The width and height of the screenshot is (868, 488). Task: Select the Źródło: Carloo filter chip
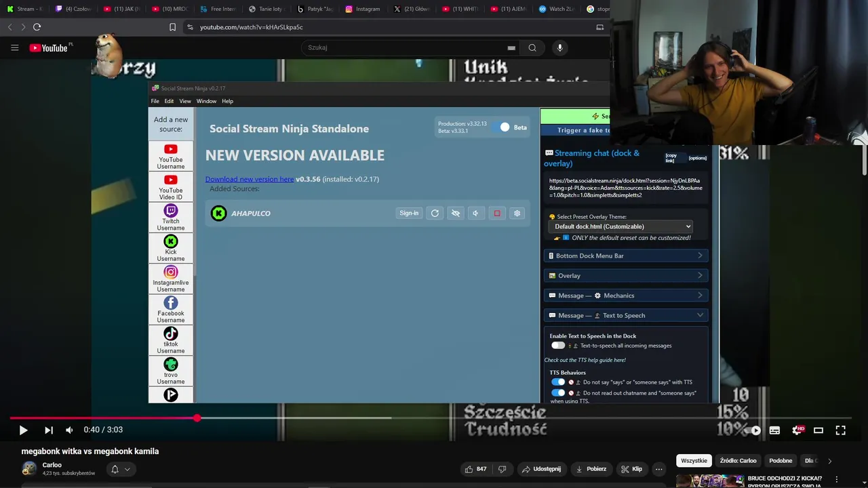[x=738, y=461]
